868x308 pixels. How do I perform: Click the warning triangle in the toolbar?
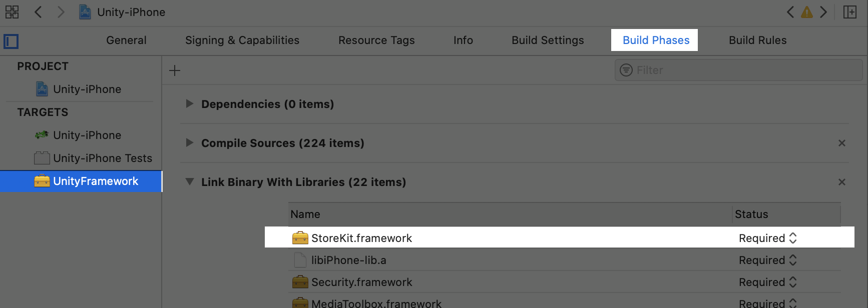pos(807,12)
